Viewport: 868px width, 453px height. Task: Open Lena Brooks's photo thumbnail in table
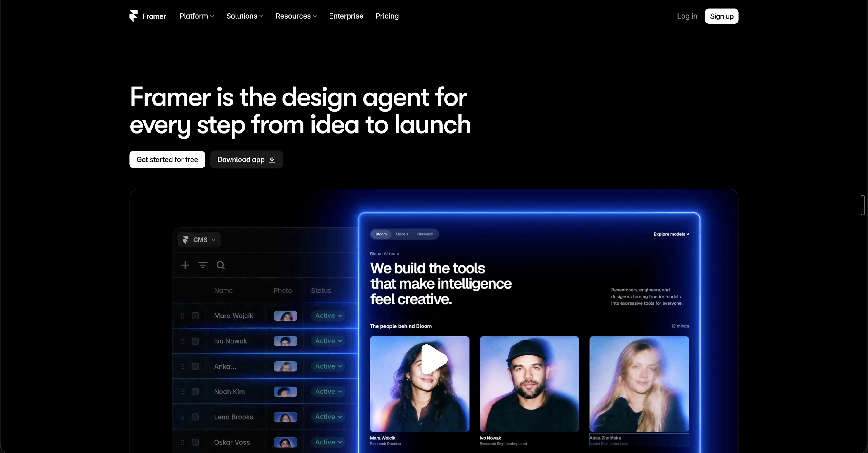click(285, 417)
